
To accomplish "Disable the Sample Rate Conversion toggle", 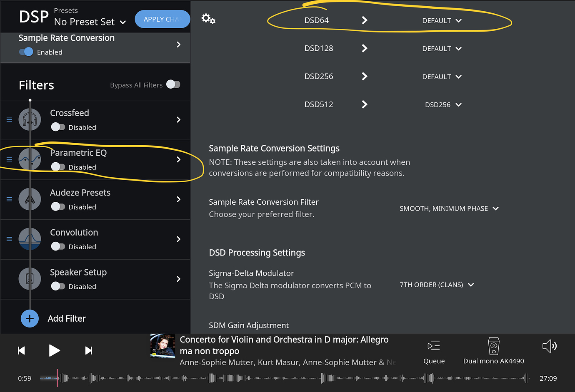I will pos(26,52).
